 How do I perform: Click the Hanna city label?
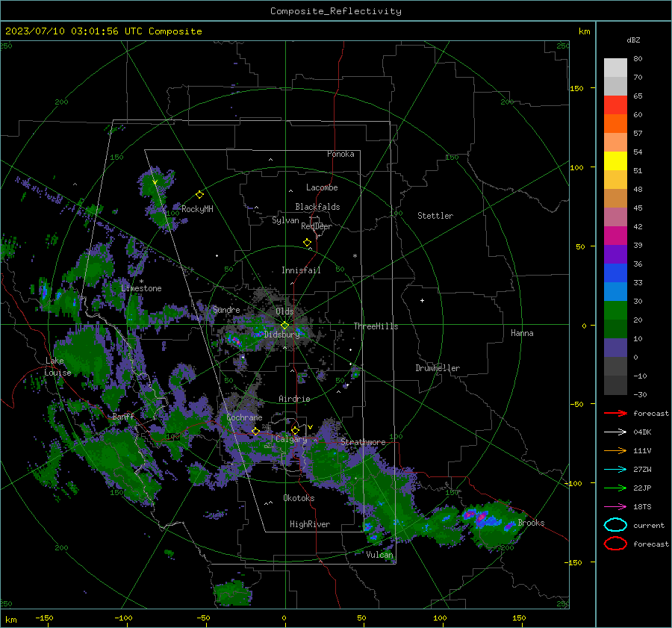pos(522,333)
